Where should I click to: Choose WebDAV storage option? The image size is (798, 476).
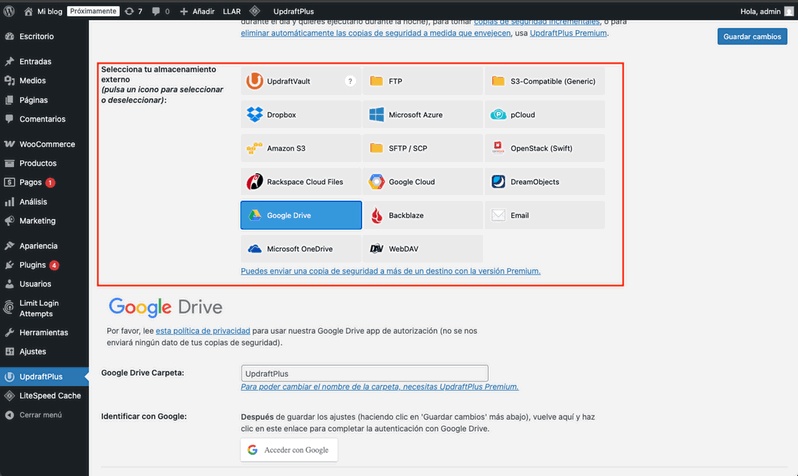[x=422, y=249]
